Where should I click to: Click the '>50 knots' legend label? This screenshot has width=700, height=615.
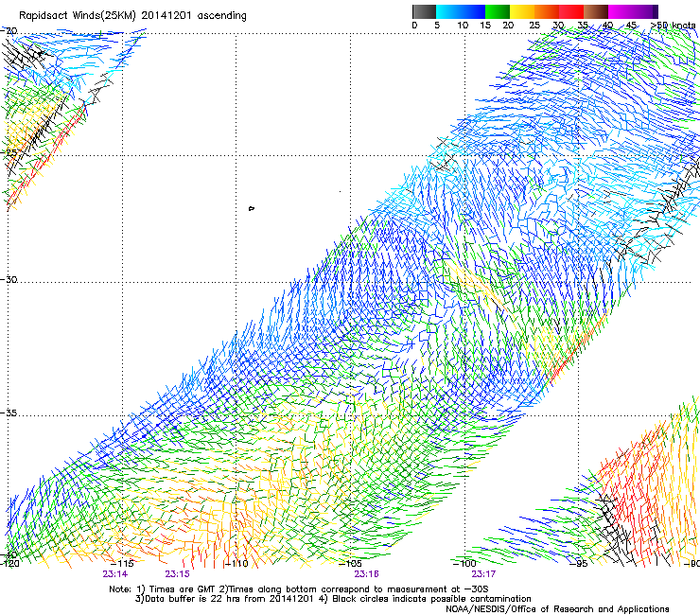[x=673, y=26]
